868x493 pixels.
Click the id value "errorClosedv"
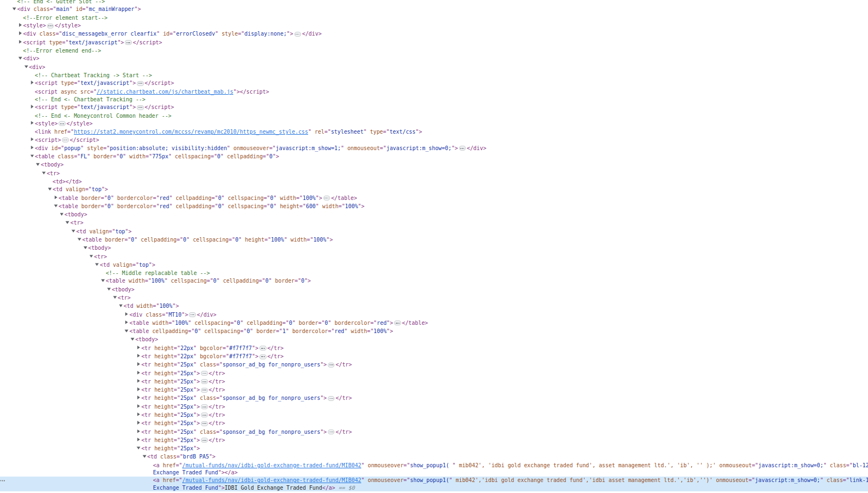pyautogui.click(x=194, y=33)
